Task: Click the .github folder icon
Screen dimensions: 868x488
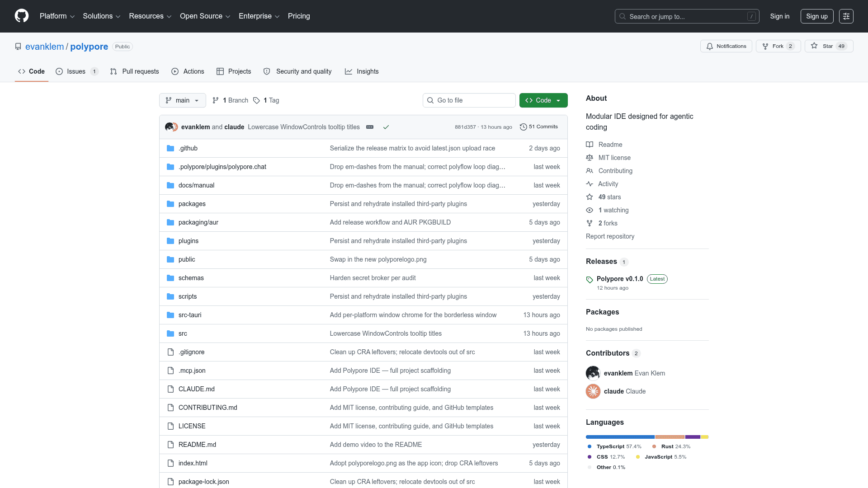Action: click(170, 148)
